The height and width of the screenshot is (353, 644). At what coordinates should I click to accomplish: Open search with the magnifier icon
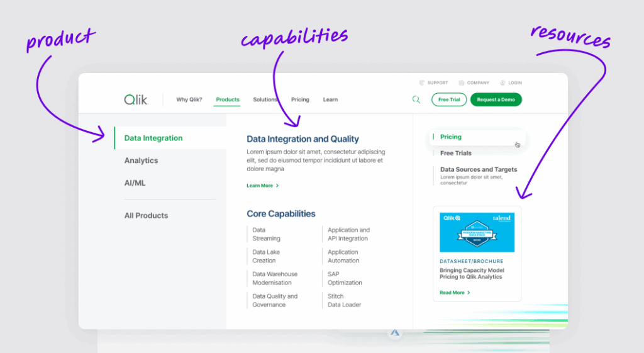[416, 99]
